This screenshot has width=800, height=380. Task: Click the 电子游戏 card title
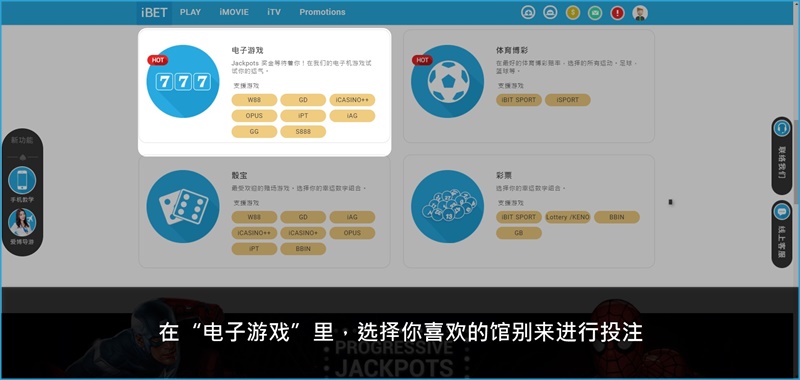247,50
